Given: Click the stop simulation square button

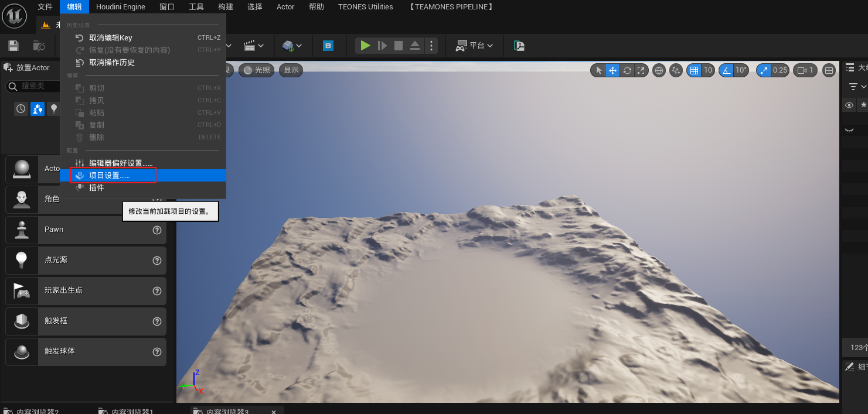Looking at the screenshot, I should coord(399,46).
